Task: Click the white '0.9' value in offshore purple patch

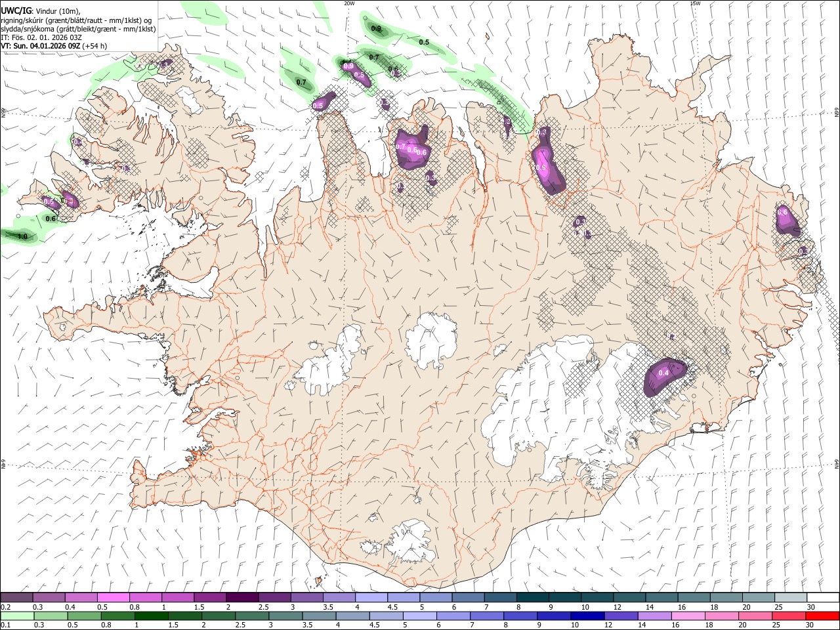Action: (348, 66)
